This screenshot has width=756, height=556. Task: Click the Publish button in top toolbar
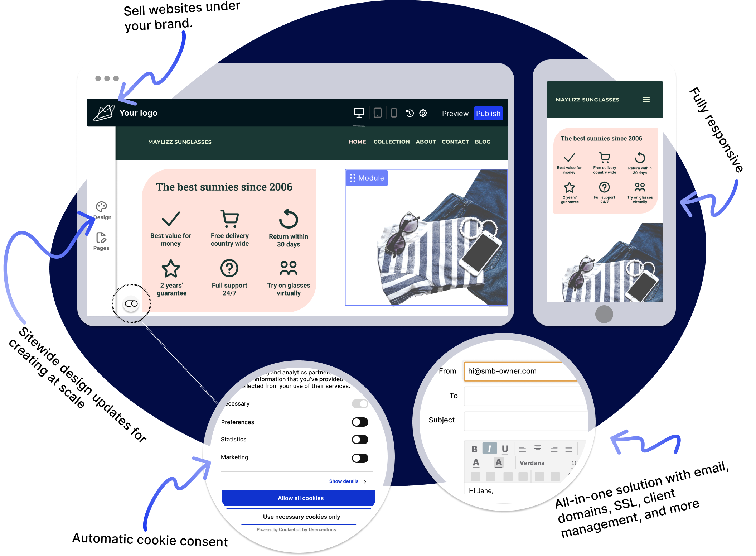coord(488,114)
